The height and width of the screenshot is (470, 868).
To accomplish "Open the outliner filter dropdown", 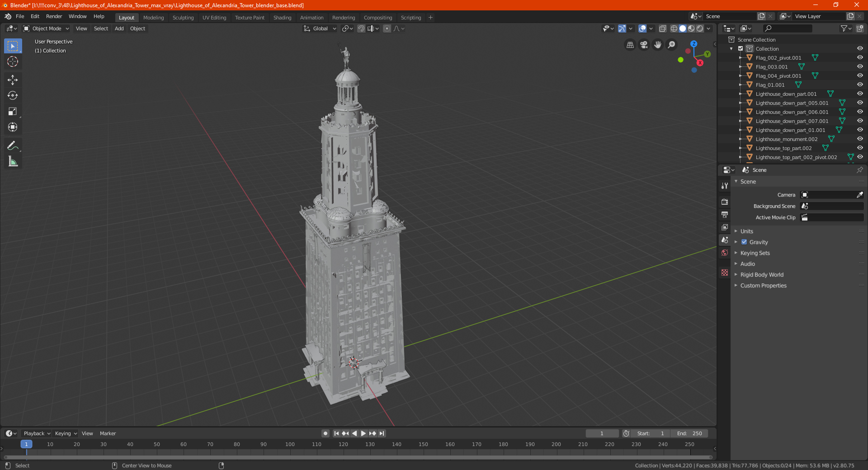I will click(845, 28).
